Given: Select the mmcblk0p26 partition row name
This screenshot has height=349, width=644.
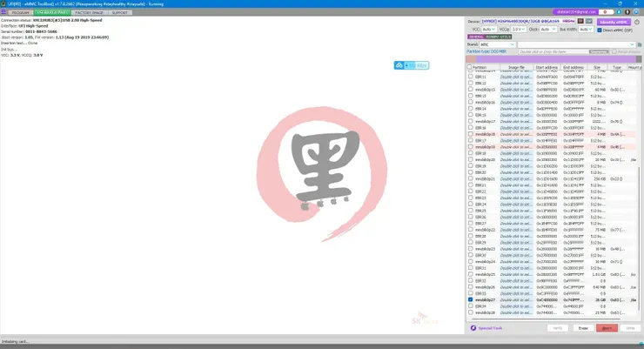Looking at the screenshot, I should 485,287.
